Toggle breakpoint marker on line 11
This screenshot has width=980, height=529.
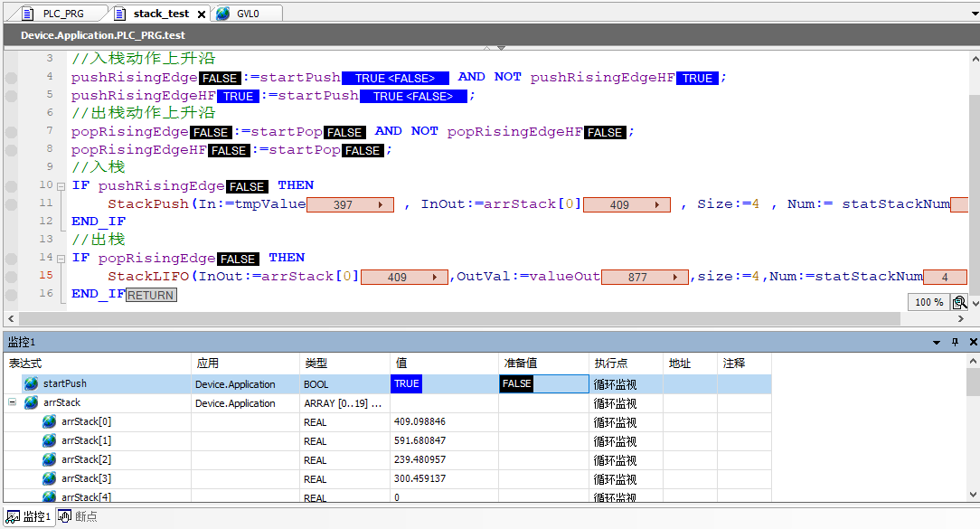point(11,204)
